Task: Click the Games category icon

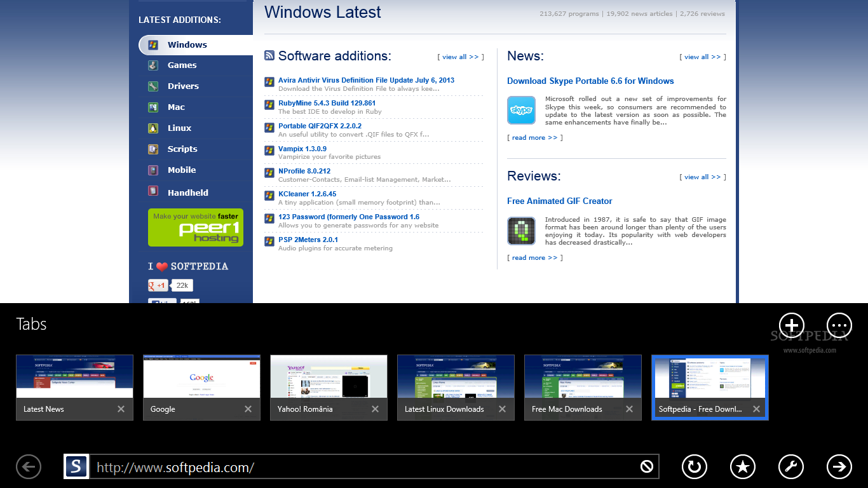Action: 153,65
